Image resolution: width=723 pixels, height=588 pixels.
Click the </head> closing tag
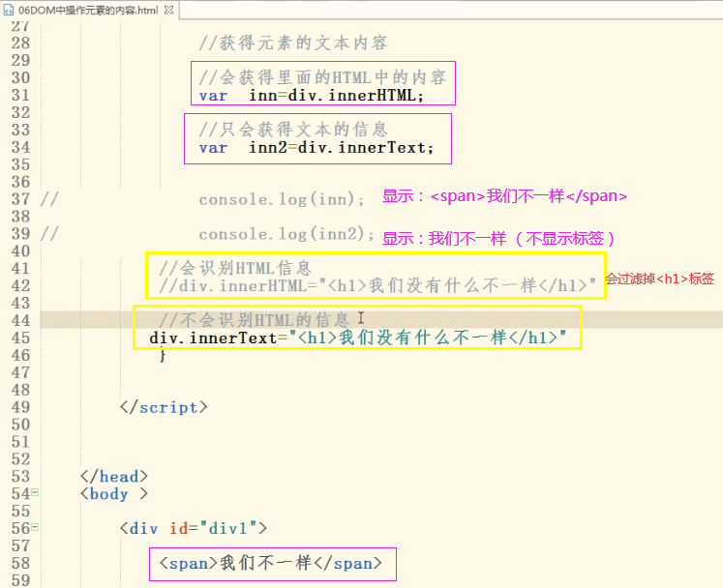pyautogui.click(x=114, y=477)
